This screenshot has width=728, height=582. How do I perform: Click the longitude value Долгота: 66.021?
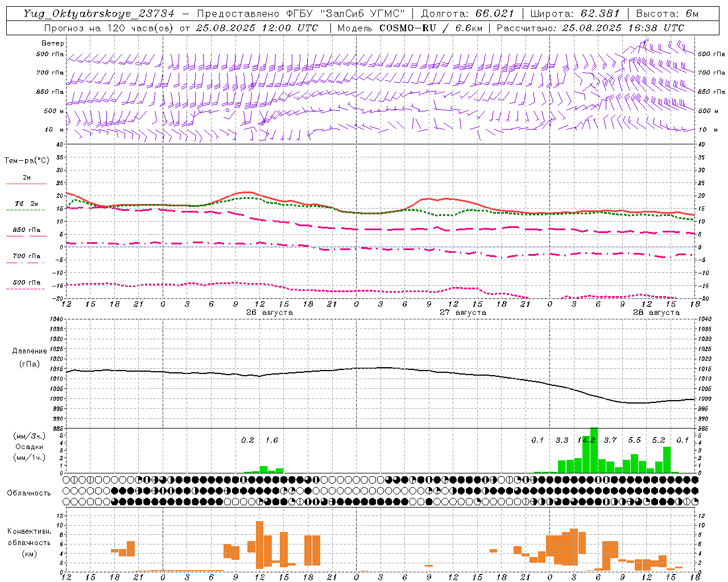(x=468, y=14)
